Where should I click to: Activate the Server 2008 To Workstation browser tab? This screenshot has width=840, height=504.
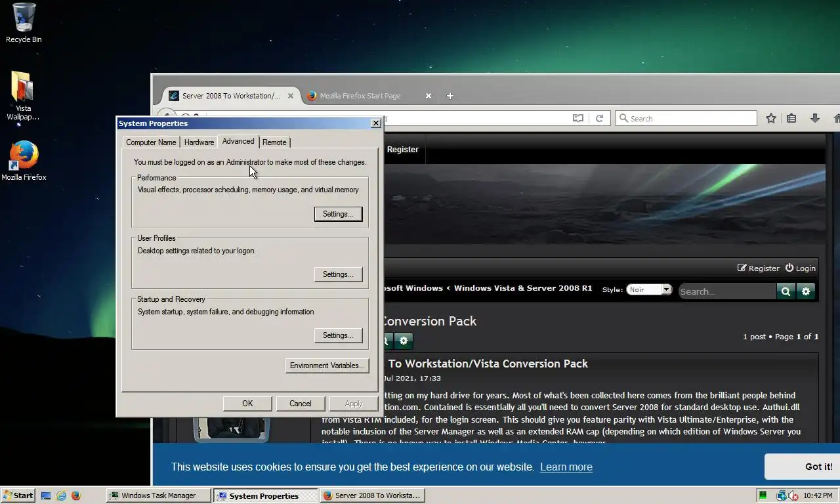(x=230, y=96)
